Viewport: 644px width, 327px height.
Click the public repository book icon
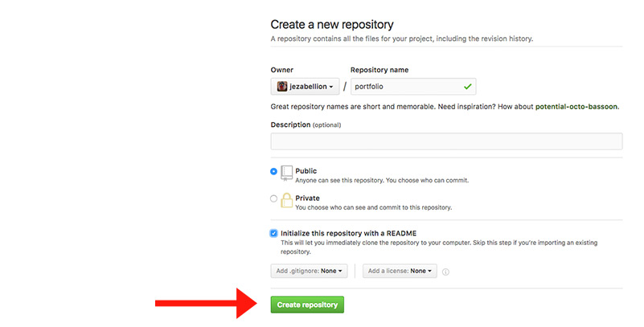(x=287, y=174)
